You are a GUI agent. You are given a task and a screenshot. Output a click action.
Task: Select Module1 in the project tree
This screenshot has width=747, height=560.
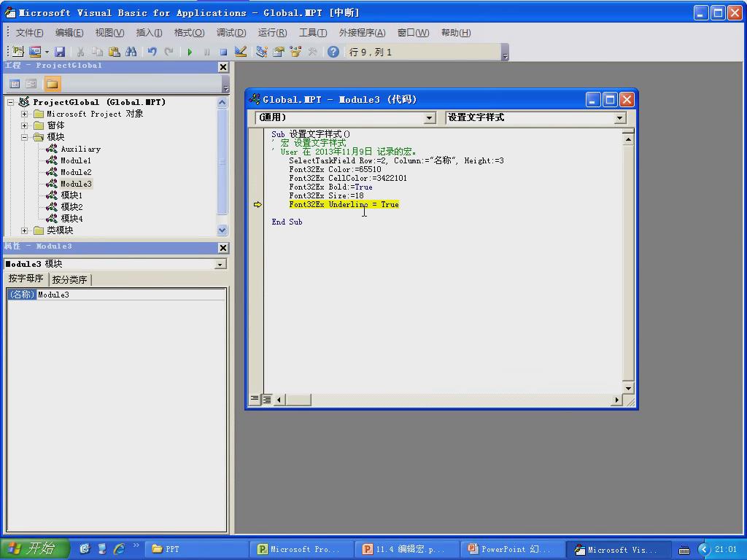point(76,160)
